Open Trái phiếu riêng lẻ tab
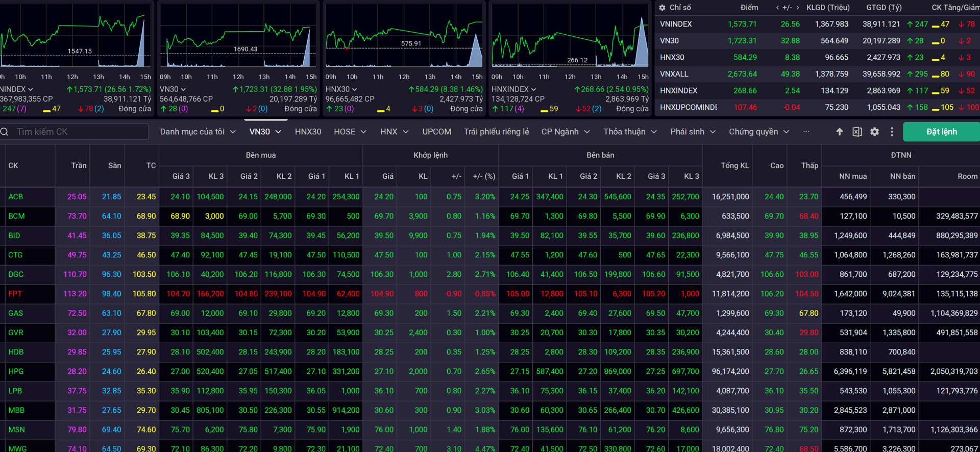 (496, 132)
